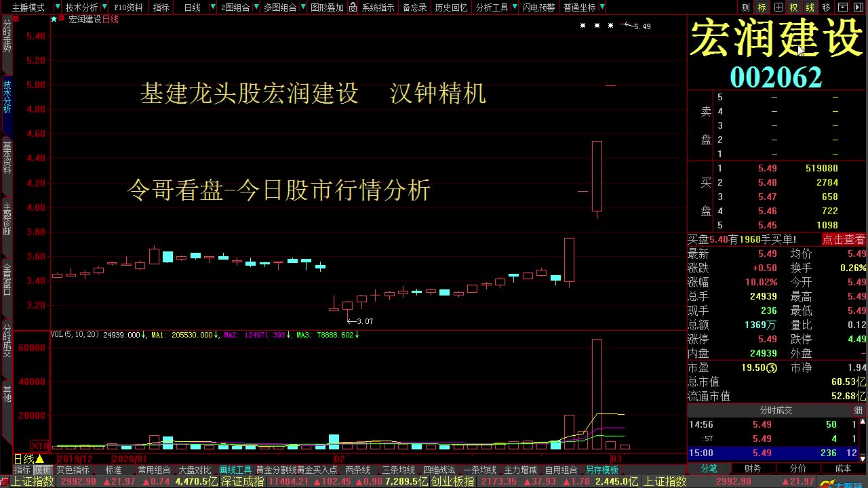Open the 主播模式 dropdown arrow

58,7
